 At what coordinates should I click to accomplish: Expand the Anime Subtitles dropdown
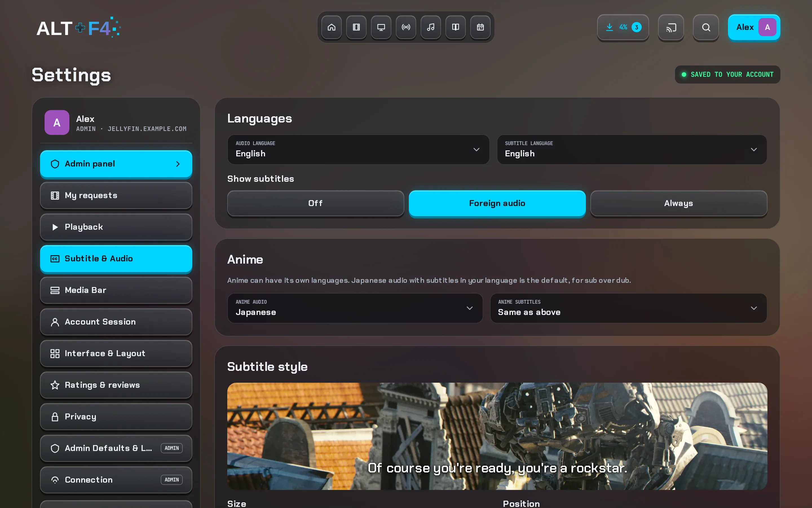(628, 308)
